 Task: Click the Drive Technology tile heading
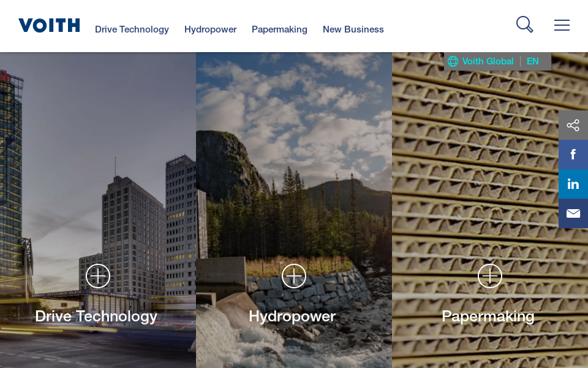[x=96, y=316]
